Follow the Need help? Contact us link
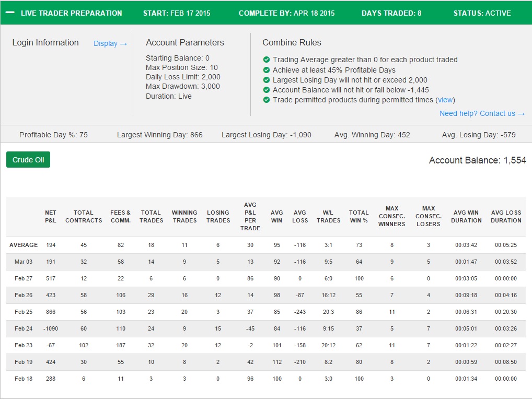This screenshot has height=400, width=532. pyautogui.click(x=482, y=113)
